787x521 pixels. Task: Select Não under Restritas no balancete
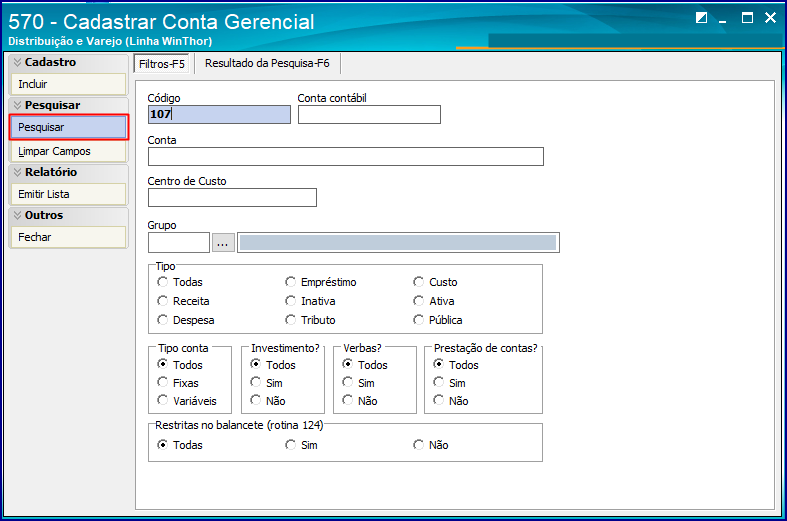point(431,445)
